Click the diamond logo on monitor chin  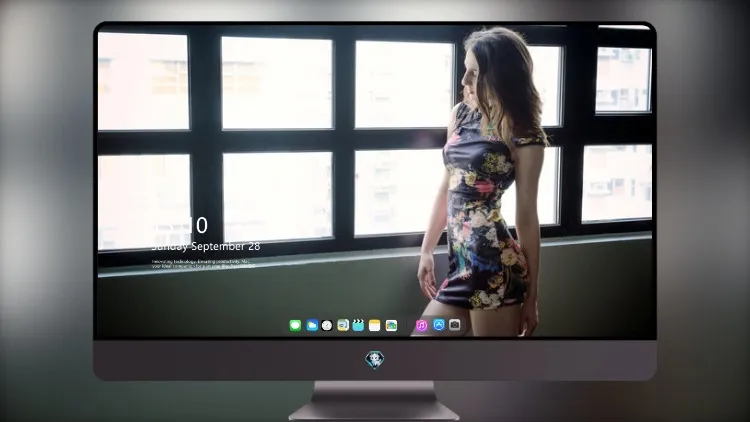[375, 360]
